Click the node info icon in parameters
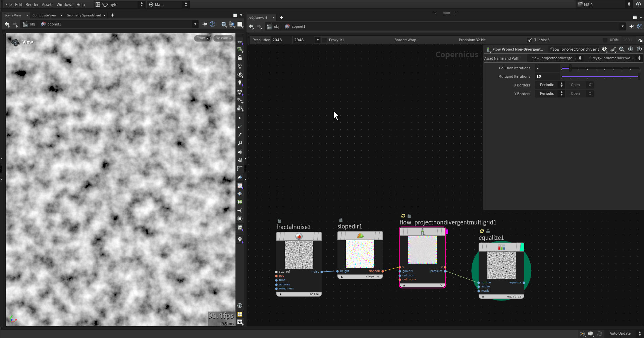This screenshot has height=338, width=644. point(631,49)
